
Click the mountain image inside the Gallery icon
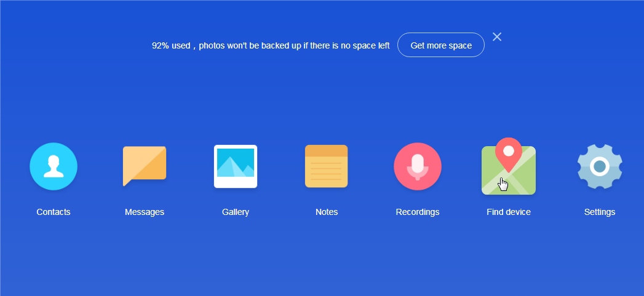point(236,163)
